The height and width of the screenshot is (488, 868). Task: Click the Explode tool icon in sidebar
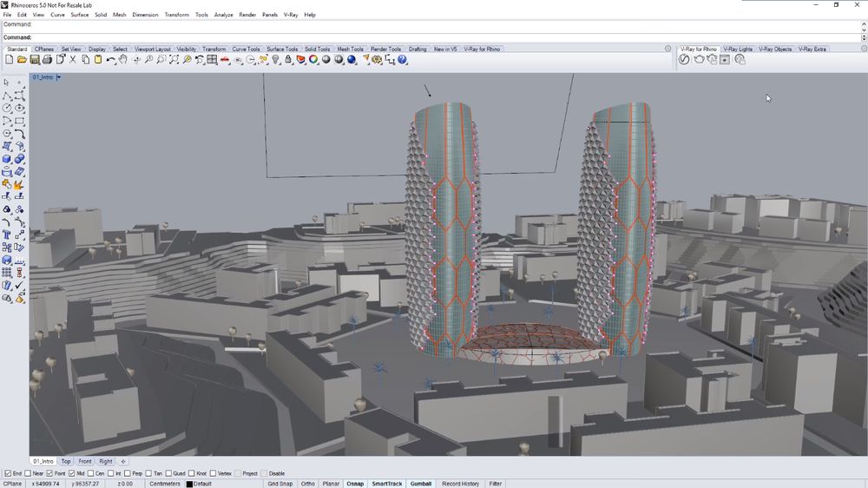tap(19, 184)
